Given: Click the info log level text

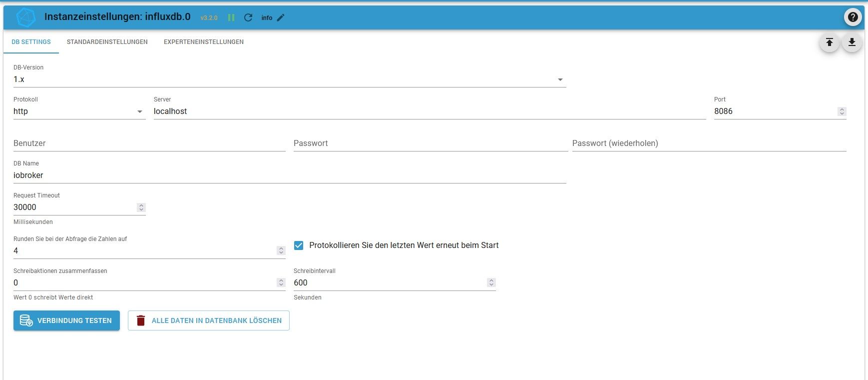Looking at the screenshot, I should (x=267, y=18).
